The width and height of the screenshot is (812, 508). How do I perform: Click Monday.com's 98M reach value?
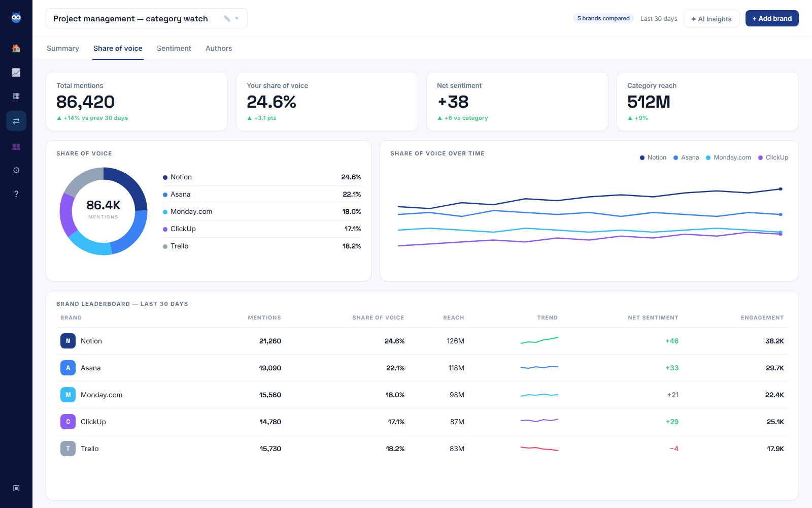(457, 395)
